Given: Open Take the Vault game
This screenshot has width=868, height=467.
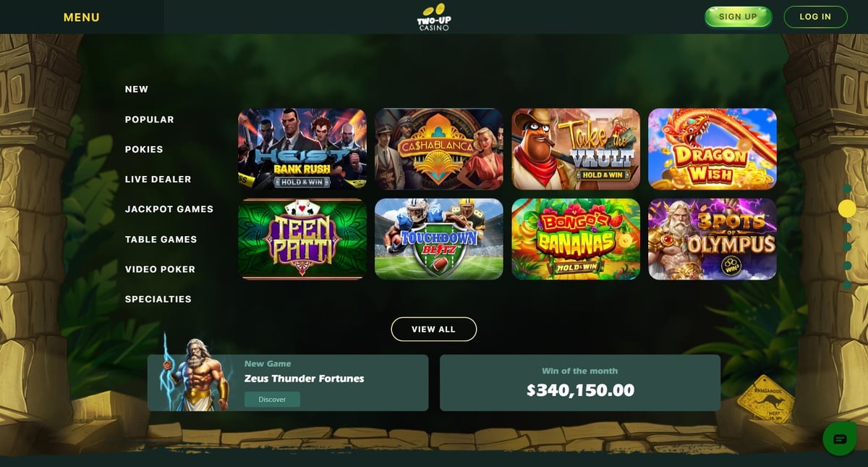Looking at the screenshot, I should pos(576,149).
